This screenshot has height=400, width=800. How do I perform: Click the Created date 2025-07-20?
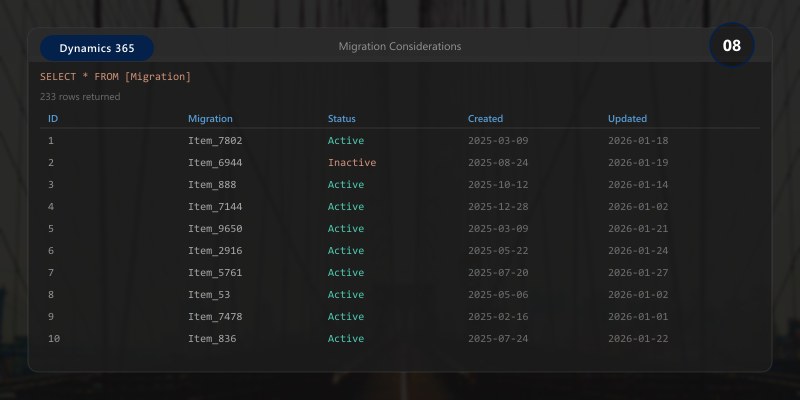[498, 272]
